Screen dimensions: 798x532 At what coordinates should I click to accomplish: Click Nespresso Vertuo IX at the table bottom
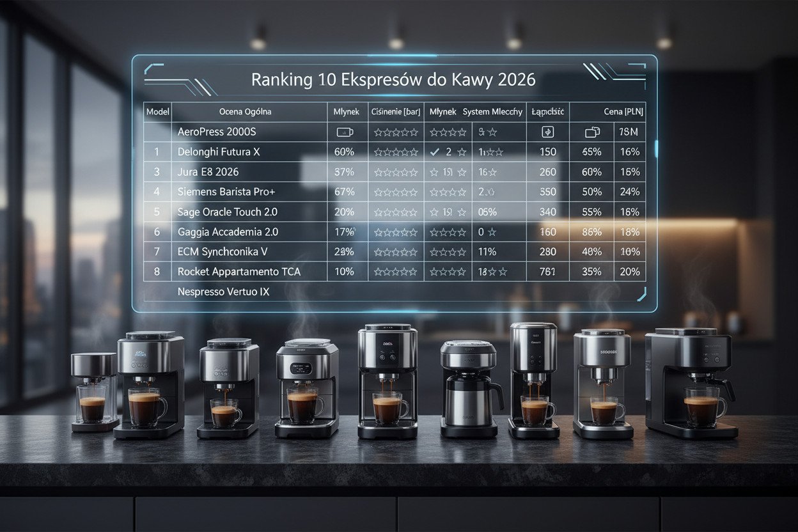[223, 292]
